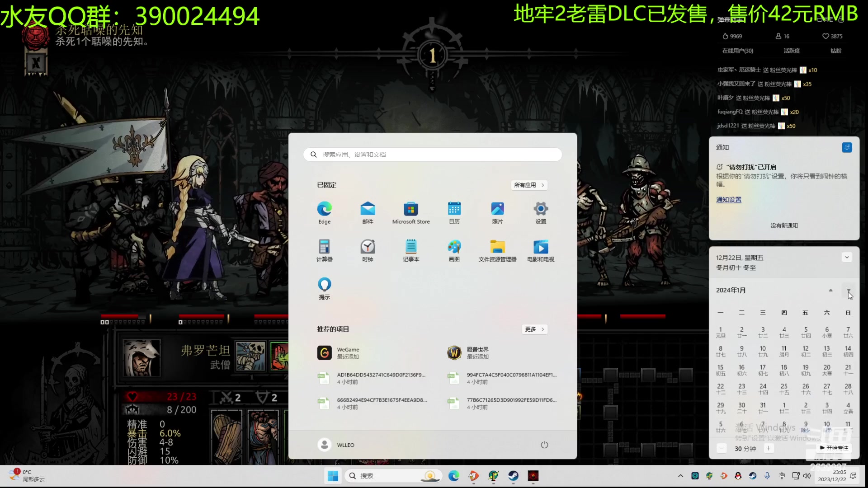Open WLLEO user account menu

coord(336,445)
